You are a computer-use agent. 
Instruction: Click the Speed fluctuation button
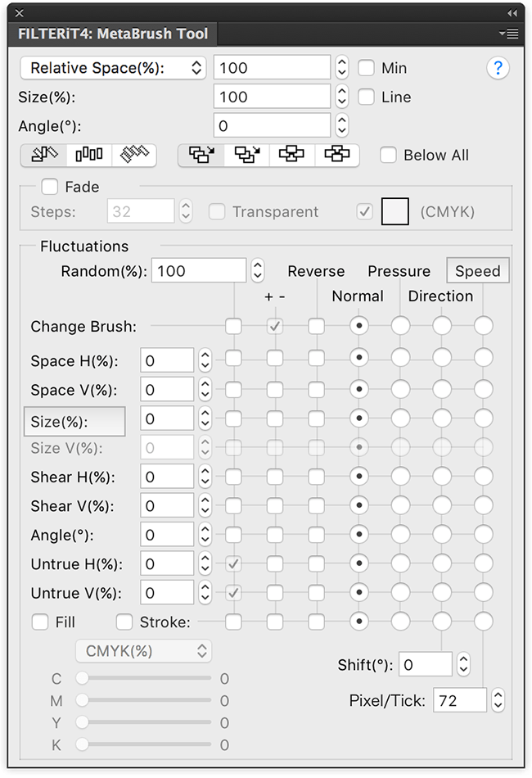coord(478,270)
